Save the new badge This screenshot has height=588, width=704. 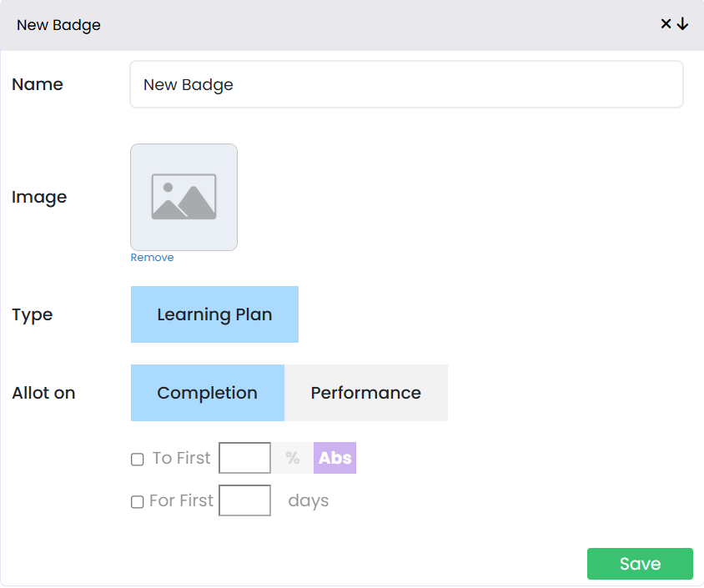(x=640, y=564)
